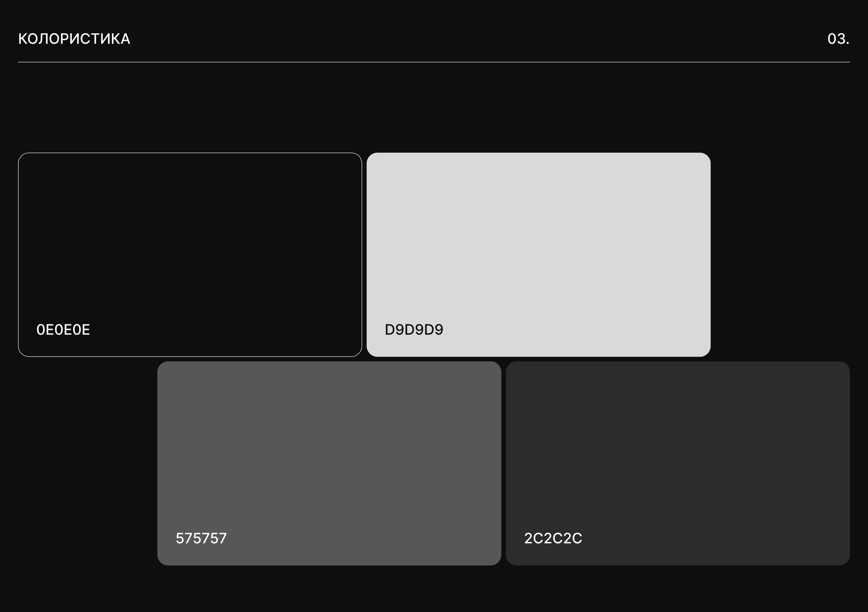Click the leading 0 in 0E0E0E label

tap(40, 330)
